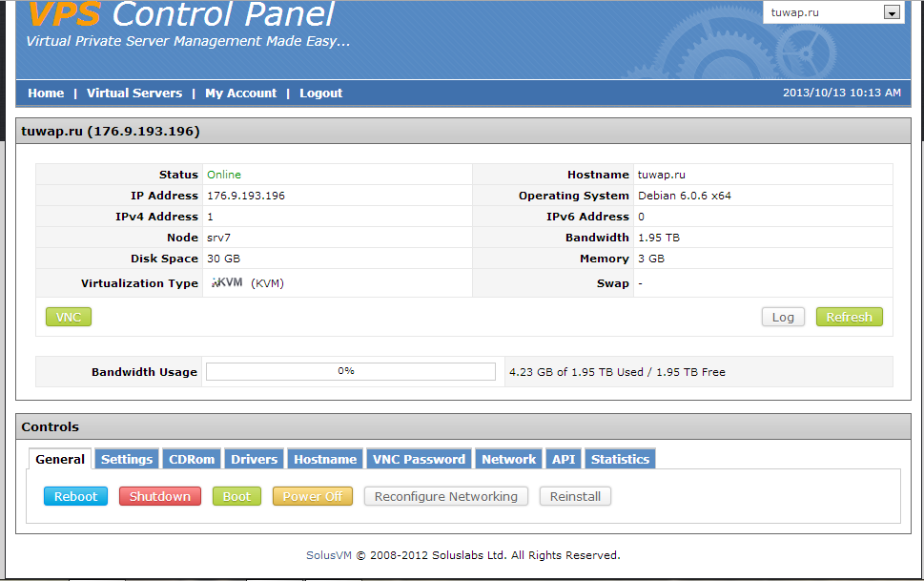Open the CDRom tab

click(192, 459)
